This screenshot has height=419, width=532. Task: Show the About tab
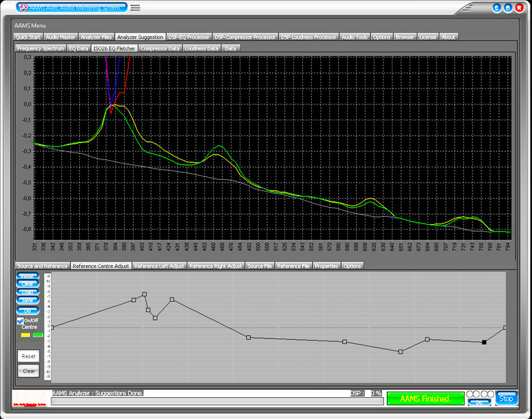(448, 37)
